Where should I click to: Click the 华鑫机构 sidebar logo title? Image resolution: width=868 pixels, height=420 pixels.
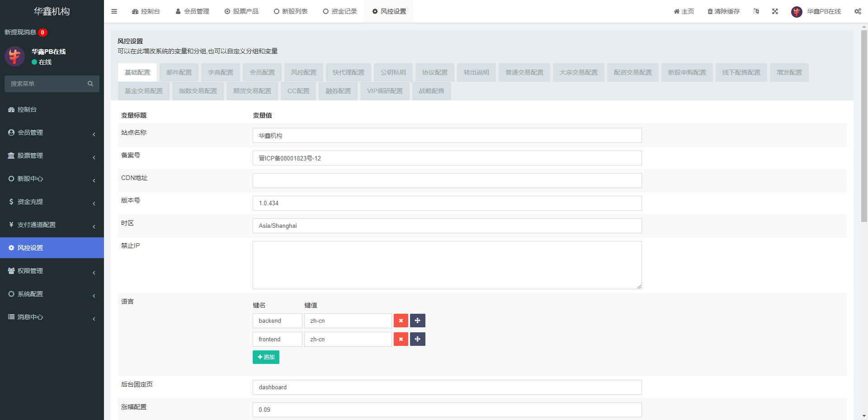[52, 11]
